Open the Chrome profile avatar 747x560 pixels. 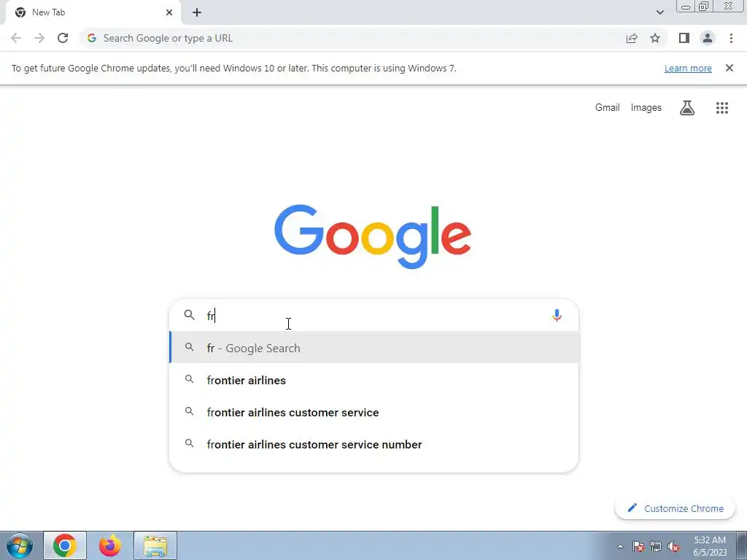point(708,38)
